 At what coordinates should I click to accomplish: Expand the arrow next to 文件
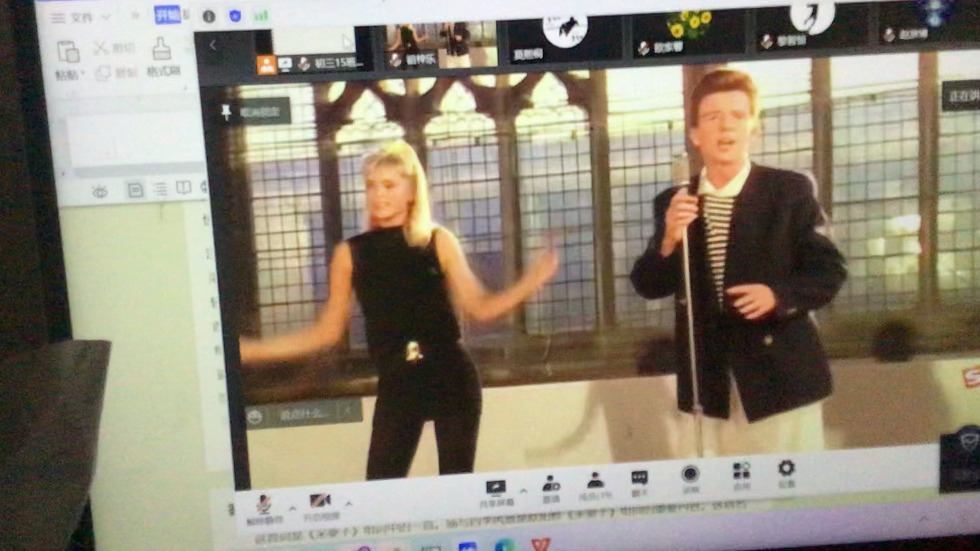[x=106, y=17]
